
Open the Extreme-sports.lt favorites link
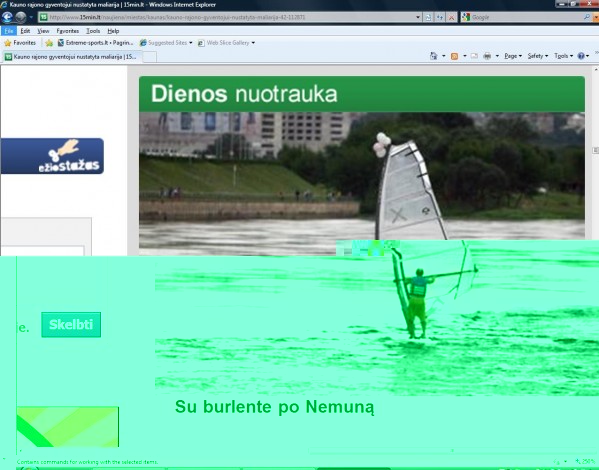click(95, 43)
